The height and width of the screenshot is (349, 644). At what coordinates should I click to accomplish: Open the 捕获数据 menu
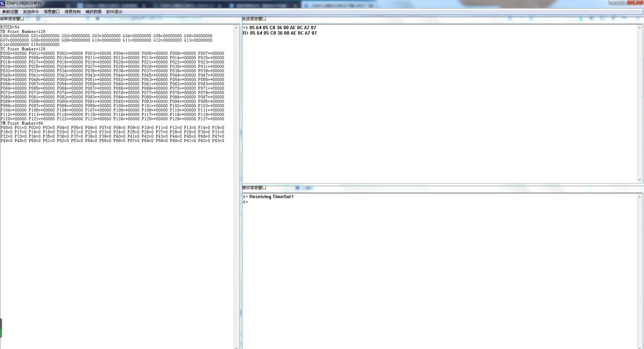pyautogui.click(x=93, y=12)
